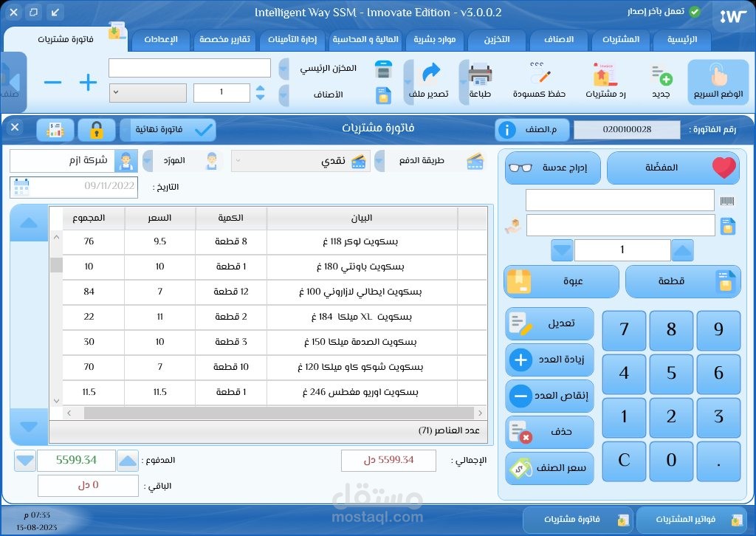Click keypad clear C button
Screen dimensions: 756x536
624,461
